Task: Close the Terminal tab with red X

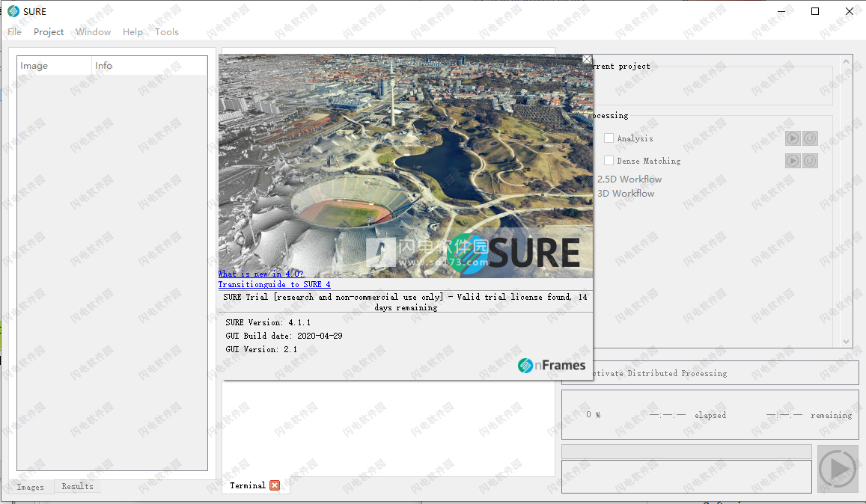Action: pyautogui.click(x=275, y=485)
